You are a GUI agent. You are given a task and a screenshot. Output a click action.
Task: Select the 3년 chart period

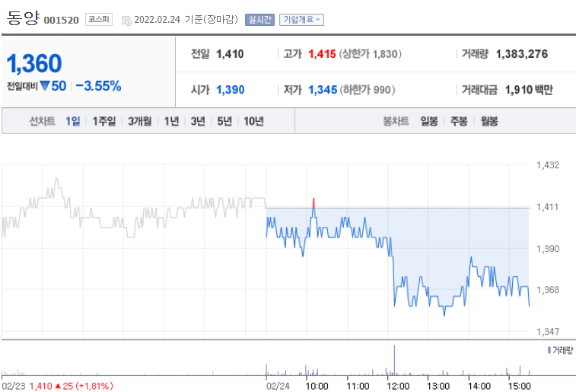pyautogui.click(x=198, y=121)
